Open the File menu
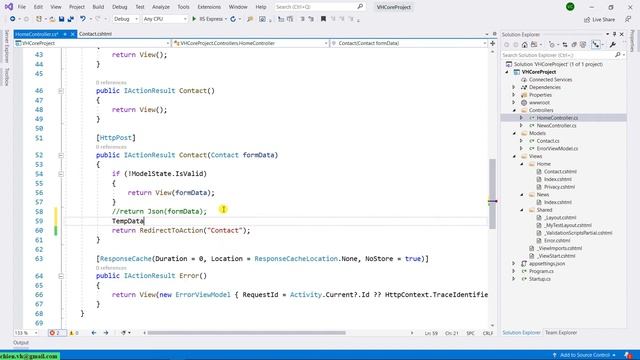The width and height of the screenshot is (640, 360). [x=22, y=7]
